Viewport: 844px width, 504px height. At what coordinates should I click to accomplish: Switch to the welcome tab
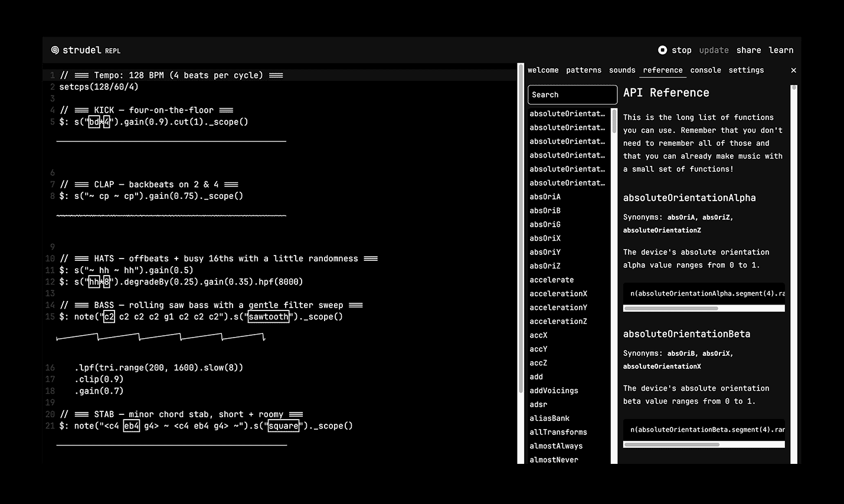coord(542,70)
